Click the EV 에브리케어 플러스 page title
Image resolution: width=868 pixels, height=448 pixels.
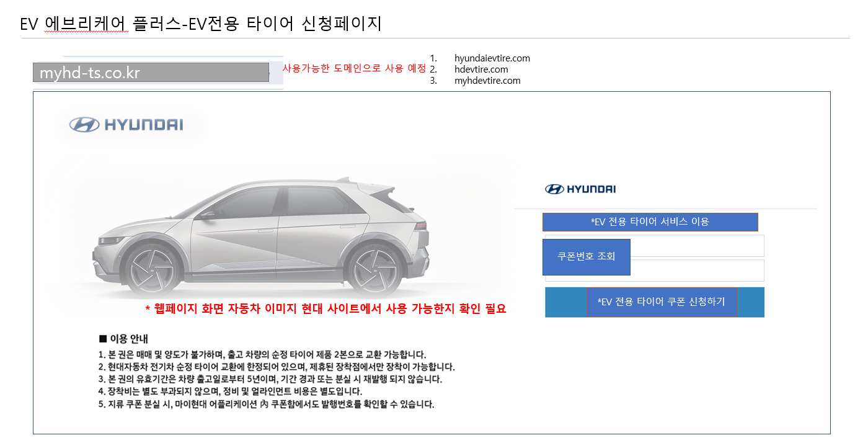pyautogui.click(x=200, y=24)
